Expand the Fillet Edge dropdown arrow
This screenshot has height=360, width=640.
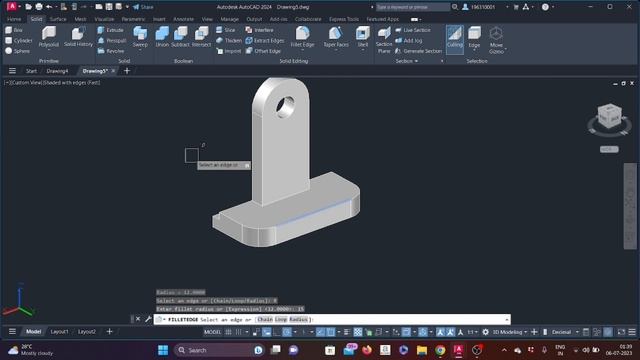[302, 50]
